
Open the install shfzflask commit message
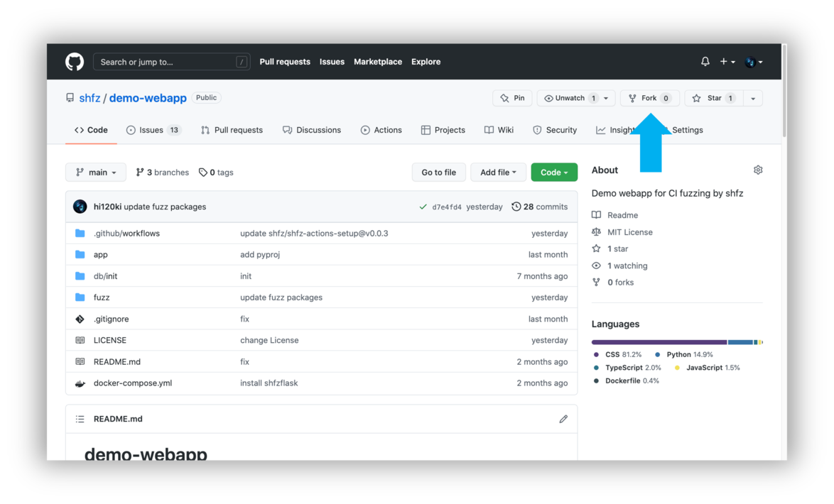[269, 383]
